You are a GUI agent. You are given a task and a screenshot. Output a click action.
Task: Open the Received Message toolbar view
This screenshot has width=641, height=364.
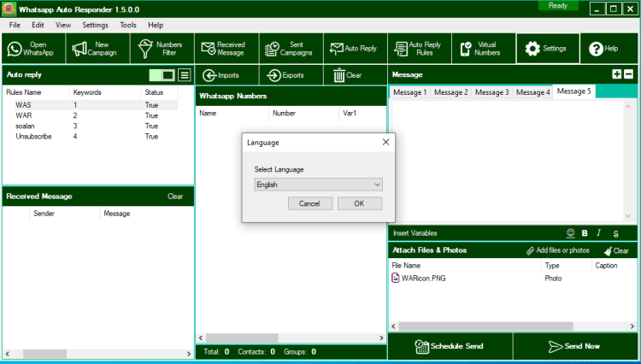coord(226,49)
